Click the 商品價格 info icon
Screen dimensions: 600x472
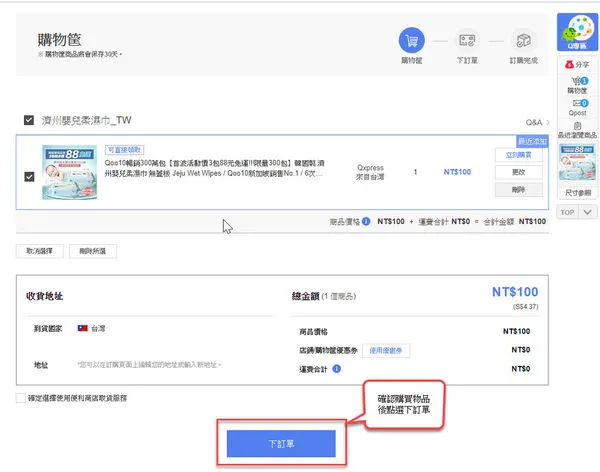pos(366,221)
